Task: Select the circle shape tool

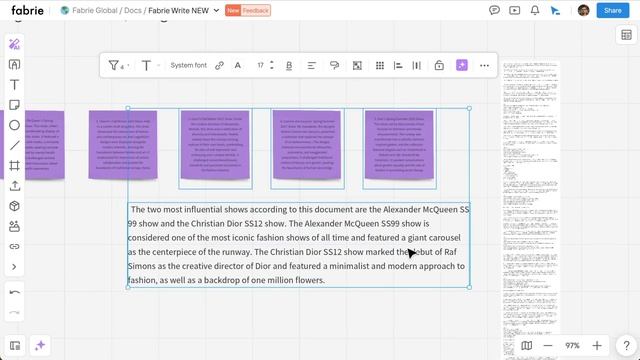Action: pyautogui.click(x=14, y=125)
